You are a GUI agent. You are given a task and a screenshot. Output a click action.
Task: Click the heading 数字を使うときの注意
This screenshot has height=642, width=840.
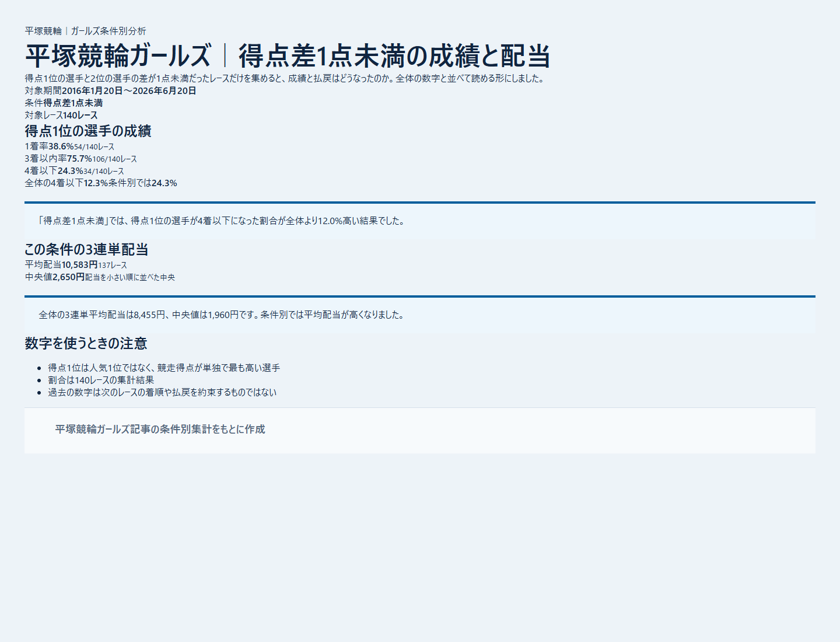click(x=86, y=343)
